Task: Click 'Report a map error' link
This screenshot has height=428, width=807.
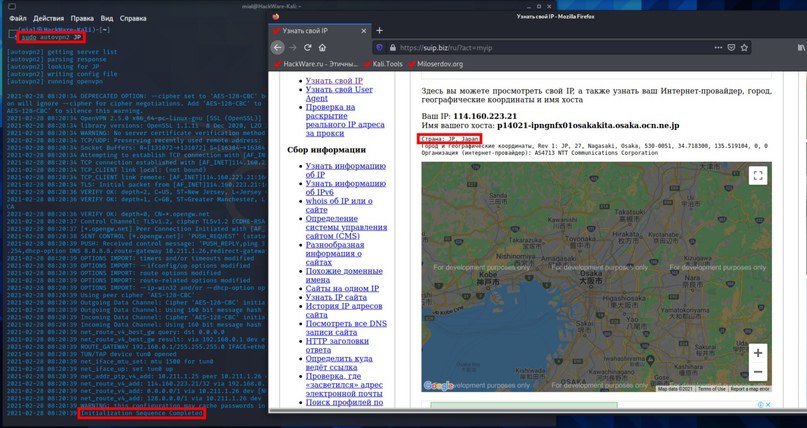Action: coord(750,389)
